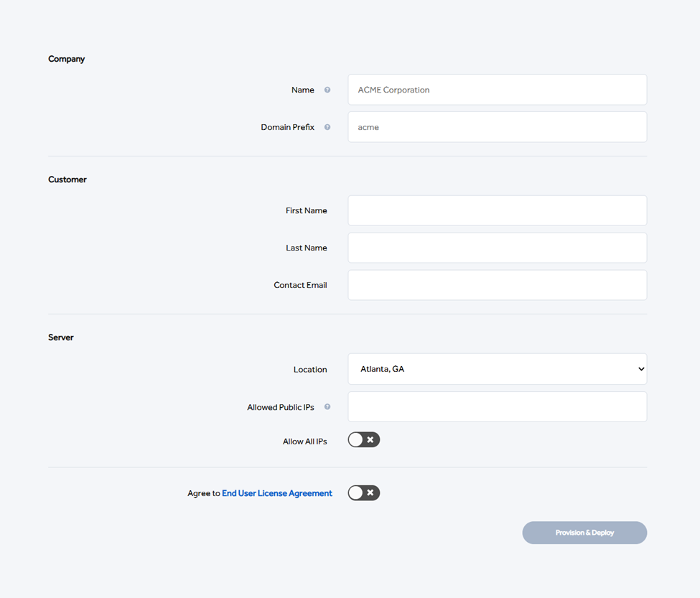Open the End User License Agreement link

(x=277, y=493)
